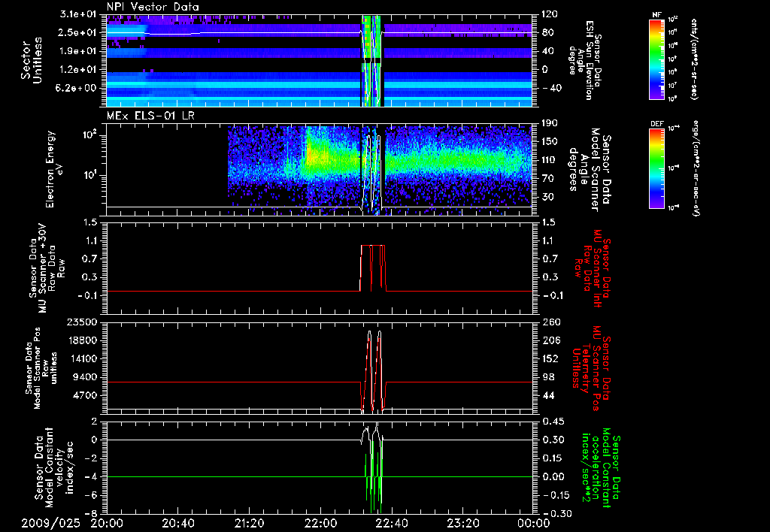Screen dimensions: 770x532
Task: Click the 'Electron Energy eV' axis title
Action: (56, 169)
